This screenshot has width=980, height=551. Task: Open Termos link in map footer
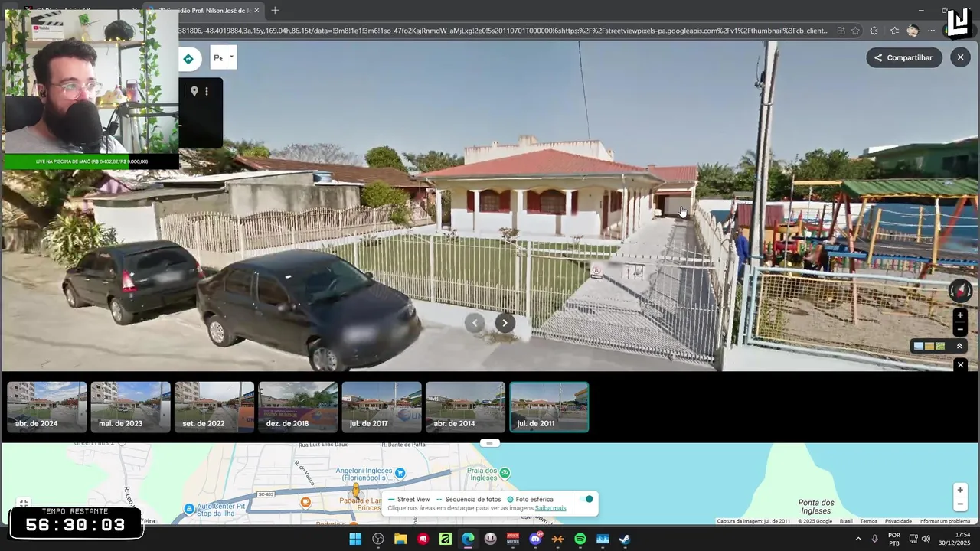[x=868, y=521]
